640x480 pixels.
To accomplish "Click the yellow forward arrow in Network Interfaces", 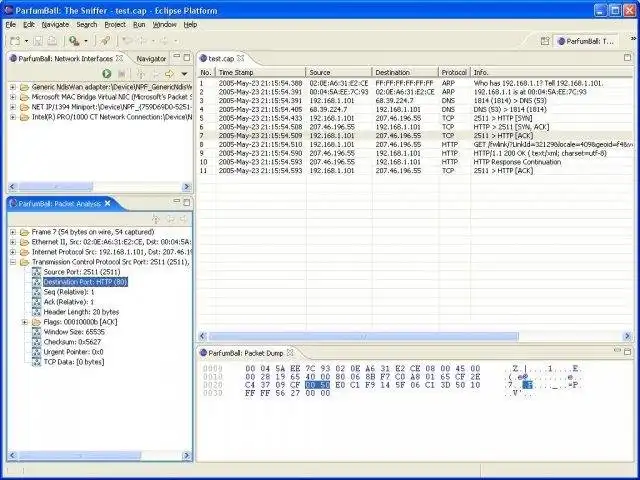I will (x=169, y=74).
